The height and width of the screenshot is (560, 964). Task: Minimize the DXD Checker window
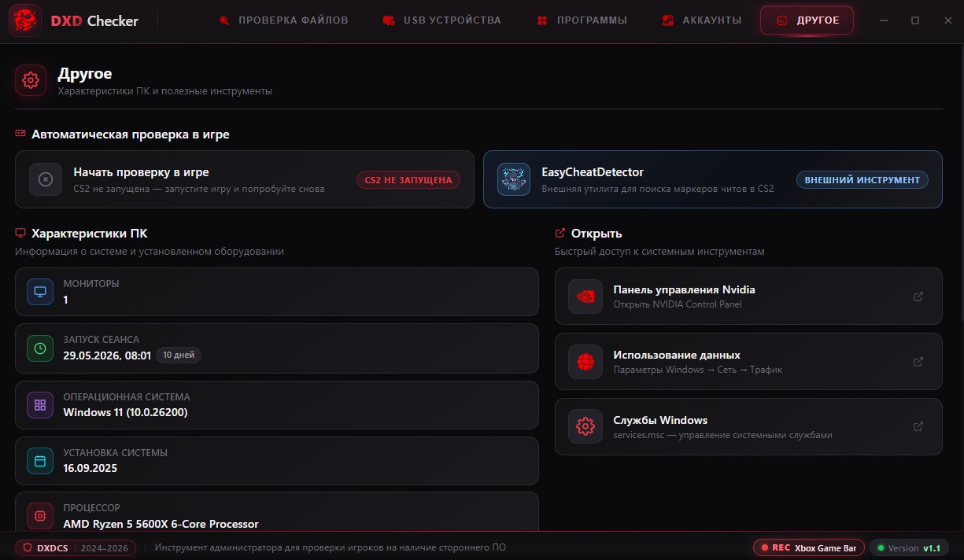click(883, 20)
